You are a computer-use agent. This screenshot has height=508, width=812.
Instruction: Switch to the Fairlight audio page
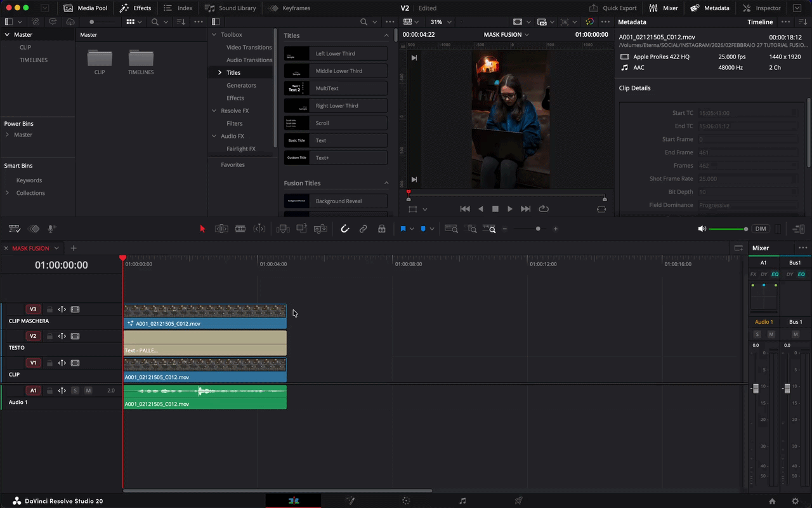coord(462,501)
